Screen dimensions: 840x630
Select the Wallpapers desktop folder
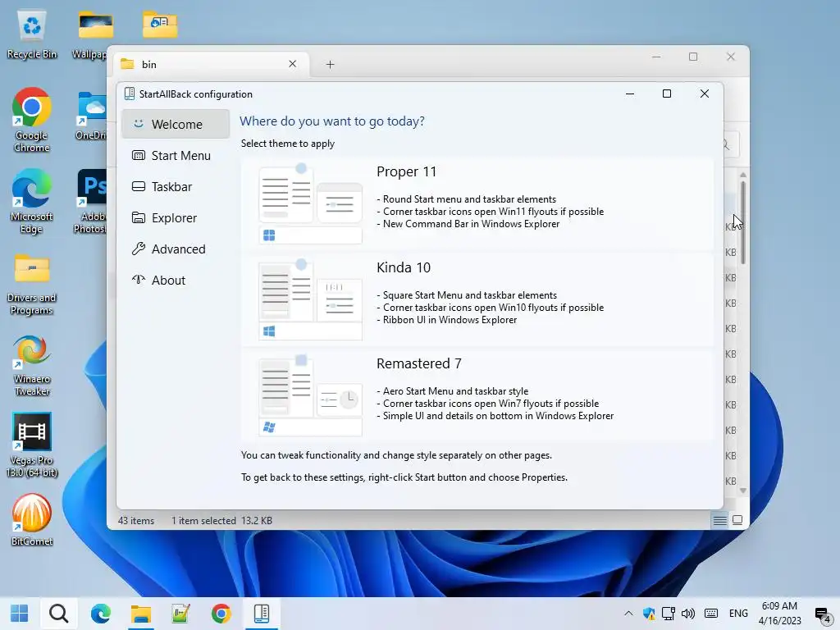pyautogui.click(x=92, y=35)
